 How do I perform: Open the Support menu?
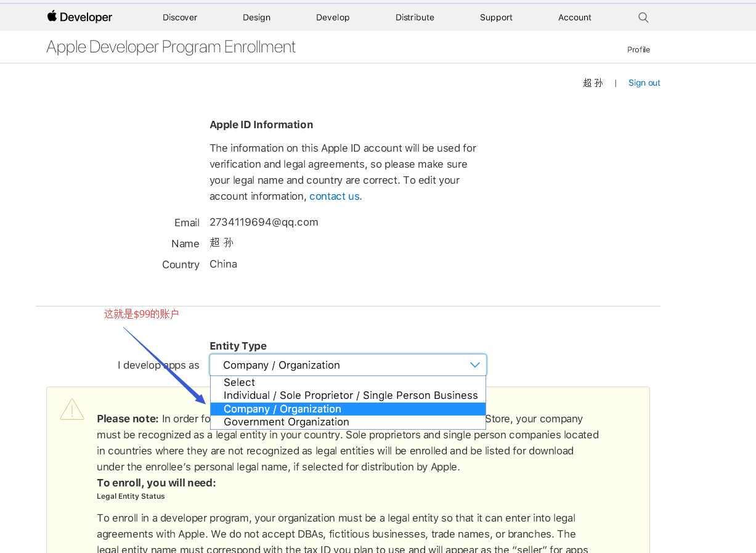click(x=496, y=17)
